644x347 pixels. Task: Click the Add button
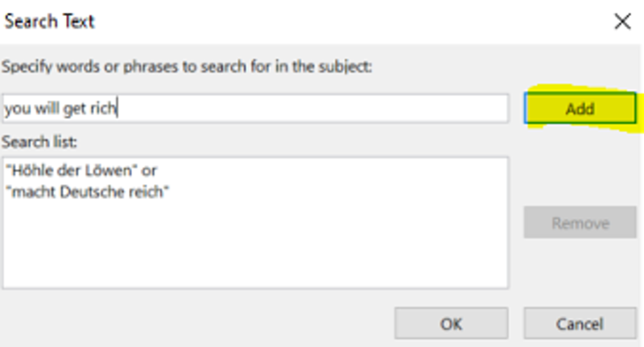tap(580, 109)
